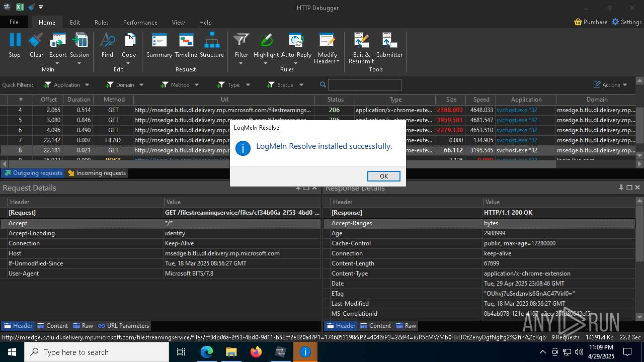Select request row 4 in the list

coord(318,110)
